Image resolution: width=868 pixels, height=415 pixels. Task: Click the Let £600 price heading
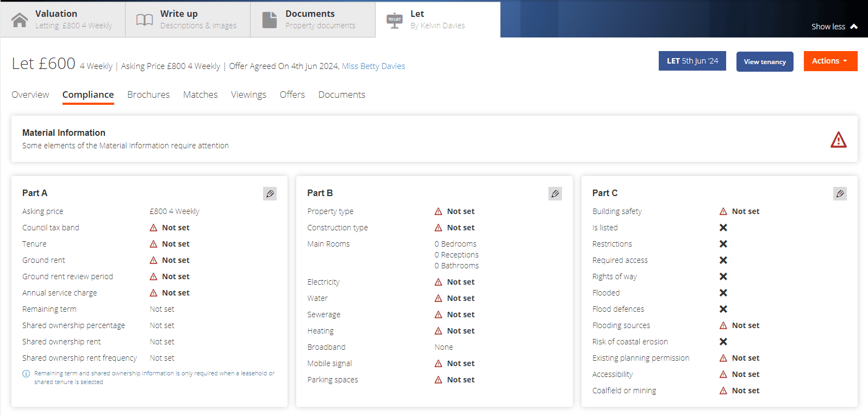[43, 64]
